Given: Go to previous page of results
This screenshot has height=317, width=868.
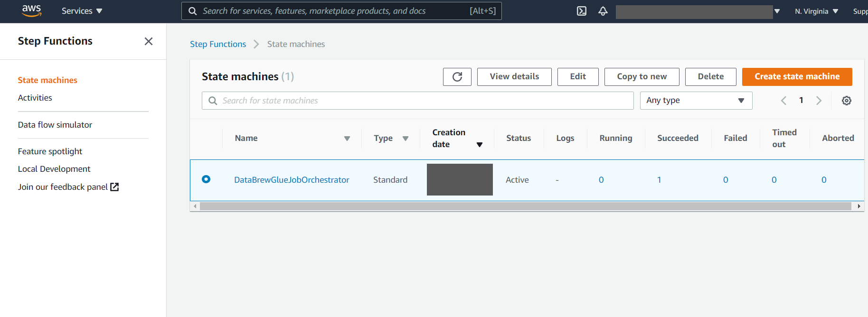Looking at the screenshot, I should 783,101.
